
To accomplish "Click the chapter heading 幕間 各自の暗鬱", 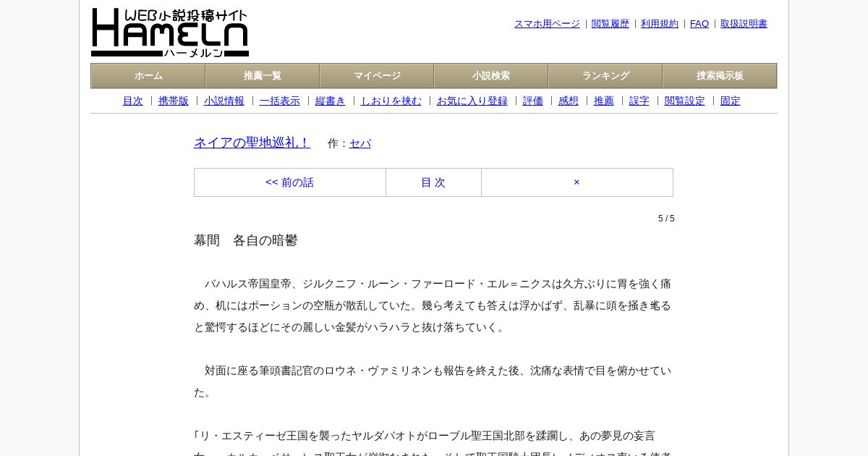I will click(x=246, y=240).
